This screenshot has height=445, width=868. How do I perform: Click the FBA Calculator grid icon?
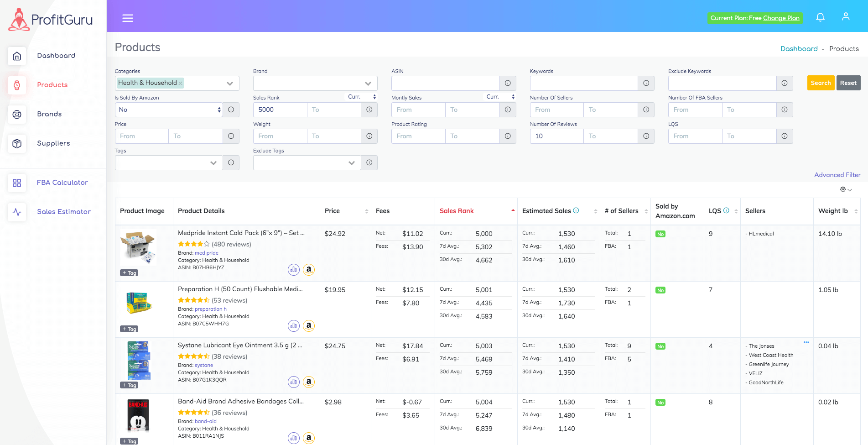pyautogui.click(x=17, y=183)
